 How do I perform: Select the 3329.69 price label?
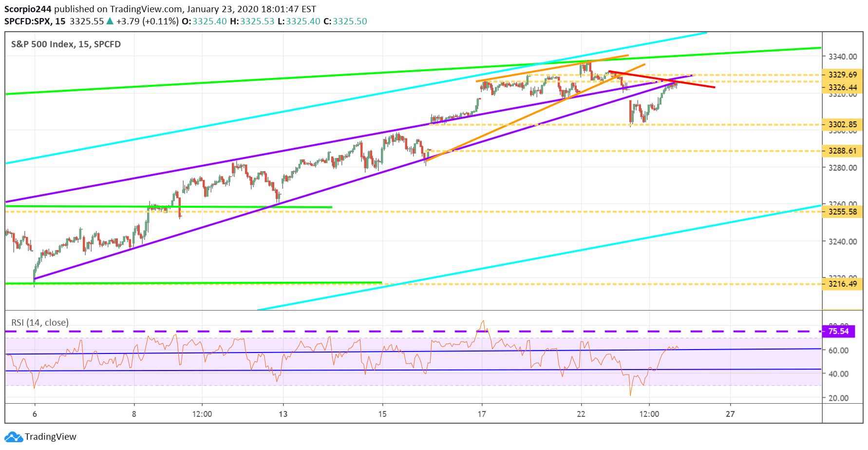[842, 75]
